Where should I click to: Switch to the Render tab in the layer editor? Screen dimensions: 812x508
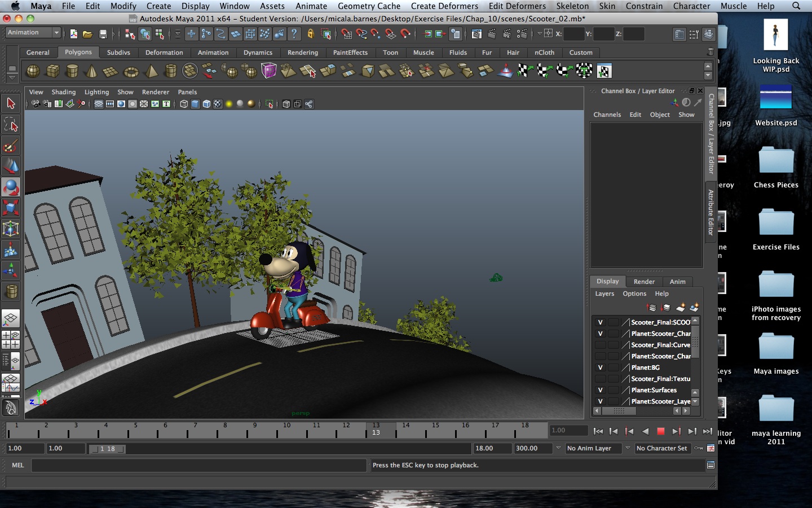[x=644, y=282]
